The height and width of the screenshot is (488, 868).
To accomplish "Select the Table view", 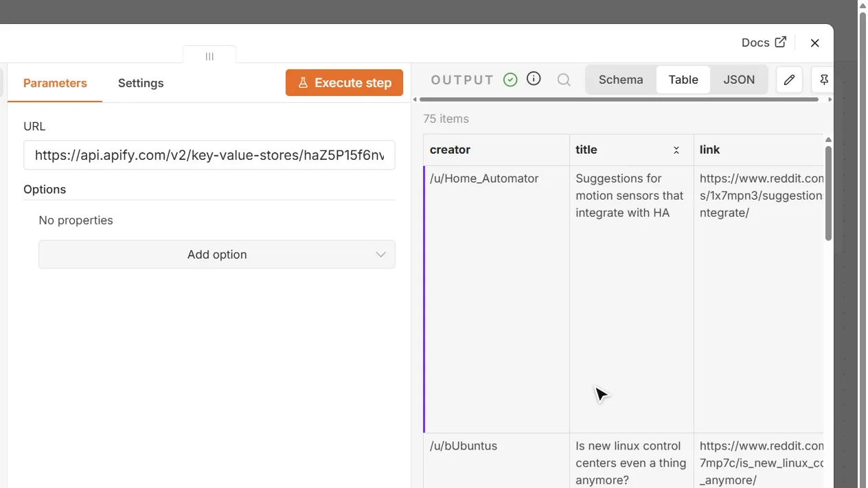I will point(683,80).
